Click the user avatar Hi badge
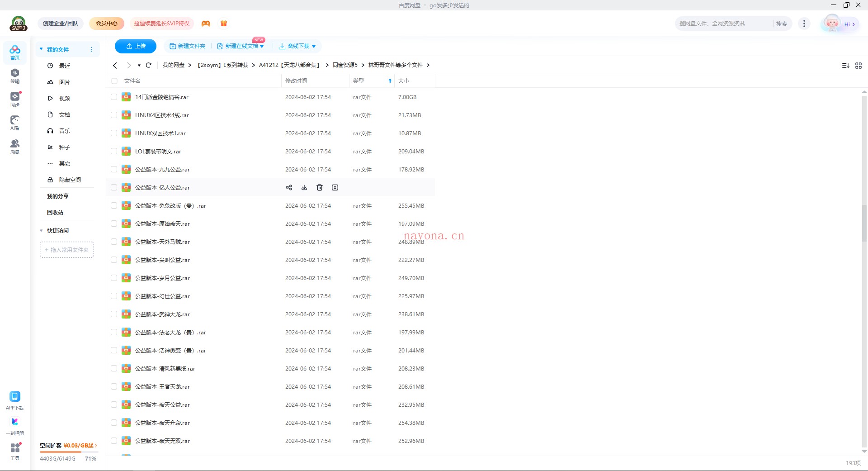868x471 pixels. click(840, 24)
